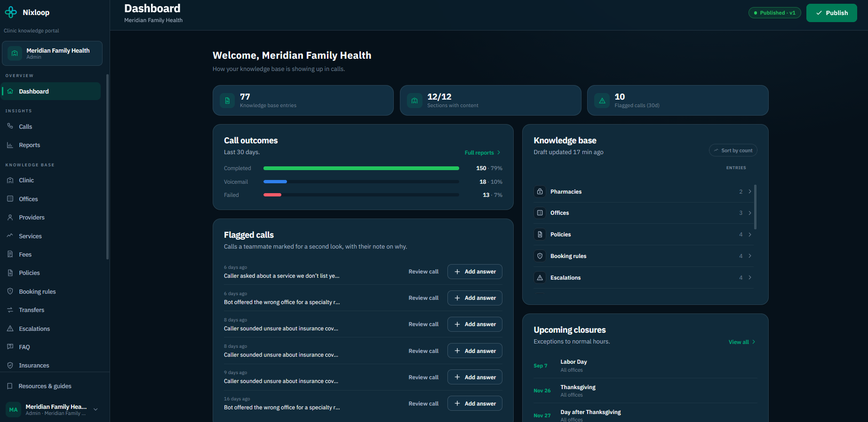The height and width of the screenshot is (422, 868).
Task: Review call from 16 days ago
Action: coord(423,404)
